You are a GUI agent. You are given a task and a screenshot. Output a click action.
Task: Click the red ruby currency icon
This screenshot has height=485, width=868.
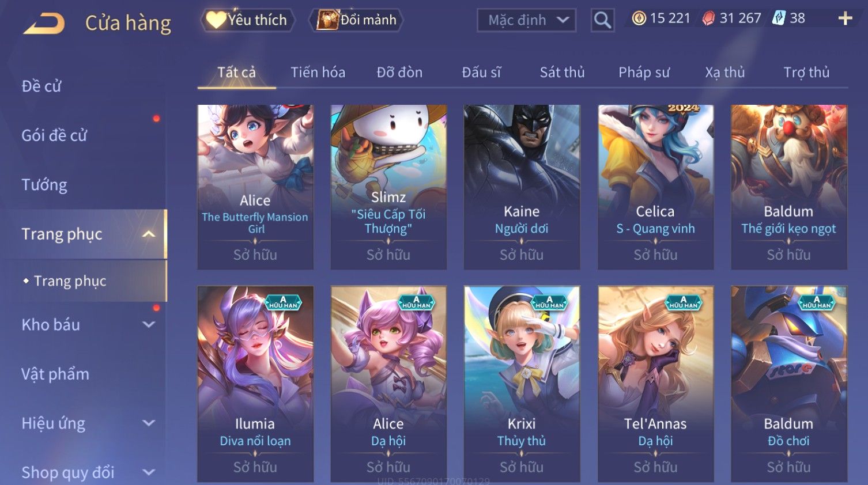tap(708, 18)
